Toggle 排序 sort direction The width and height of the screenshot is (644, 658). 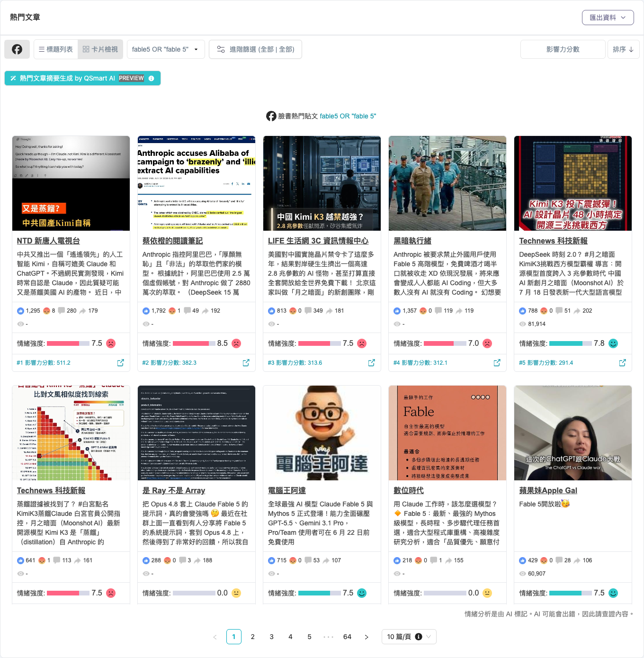[624, 49]
